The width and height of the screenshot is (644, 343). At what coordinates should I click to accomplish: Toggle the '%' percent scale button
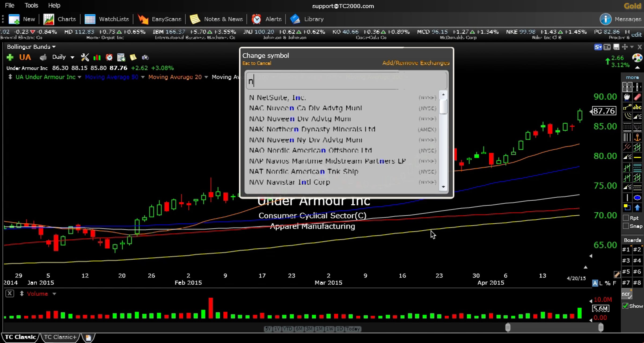click(x=608, y=283)
